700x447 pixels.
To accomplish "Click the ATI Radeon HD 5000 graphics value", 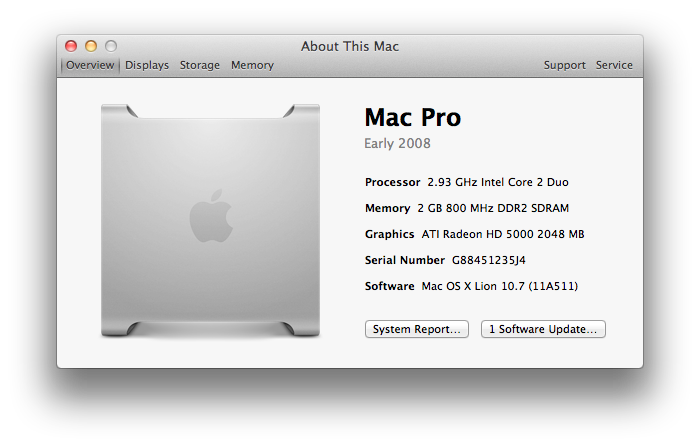I will click(503, 234).
